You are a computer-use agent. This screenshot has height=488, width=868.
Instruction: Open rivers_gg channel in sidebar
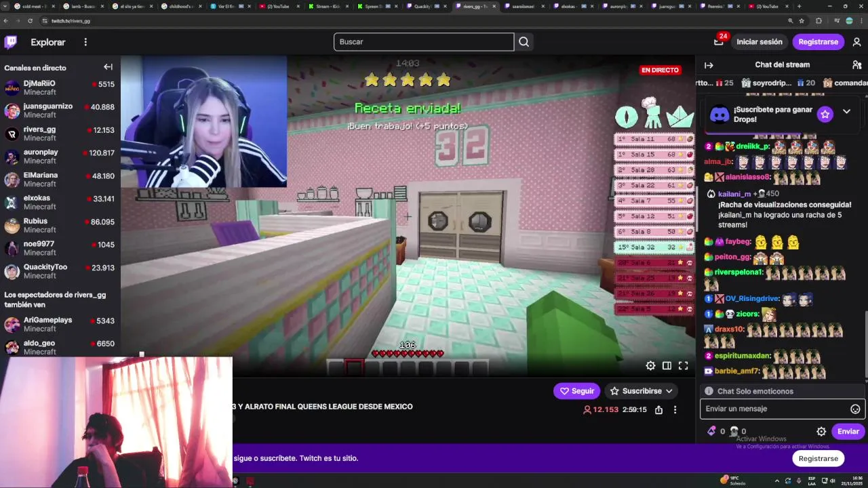[60, 134]
